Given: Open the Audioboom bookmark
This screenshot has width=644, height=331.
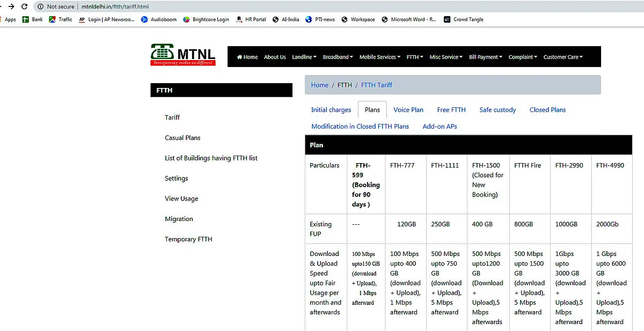Looking at the screenshot, I should (159, 19).
